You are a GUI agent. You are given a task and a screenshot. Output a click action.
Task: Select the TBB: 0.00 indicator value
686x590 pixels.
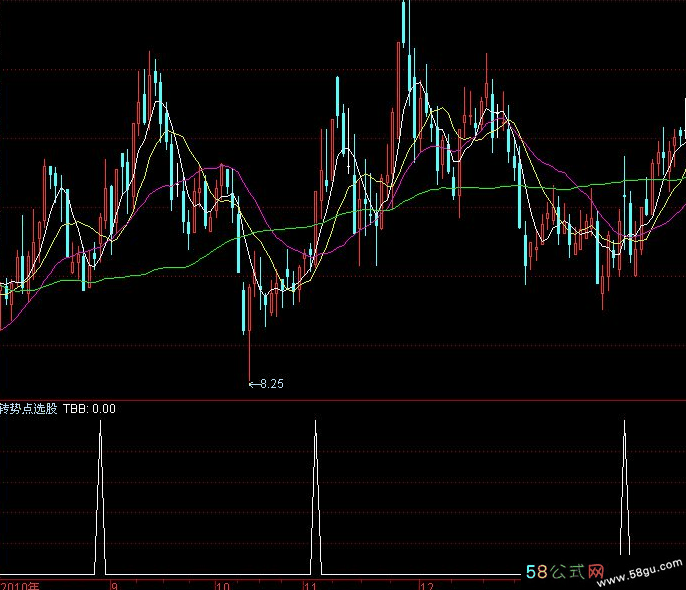click(x=91, y=409)
